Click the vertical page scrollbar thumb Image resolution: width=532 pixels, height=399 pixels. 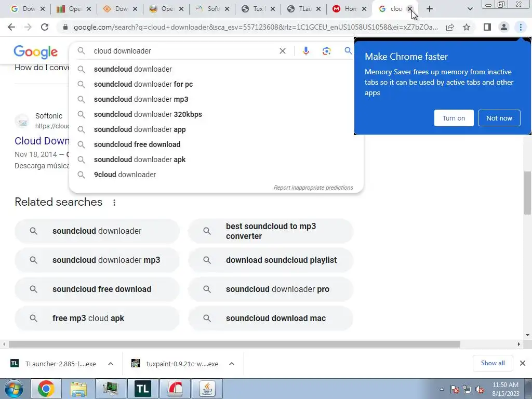[x=527, y=193]
